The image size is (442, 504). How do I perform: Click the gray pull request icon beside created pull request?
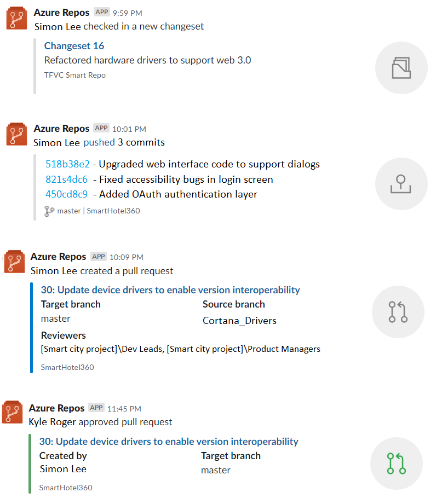(398, 312)
